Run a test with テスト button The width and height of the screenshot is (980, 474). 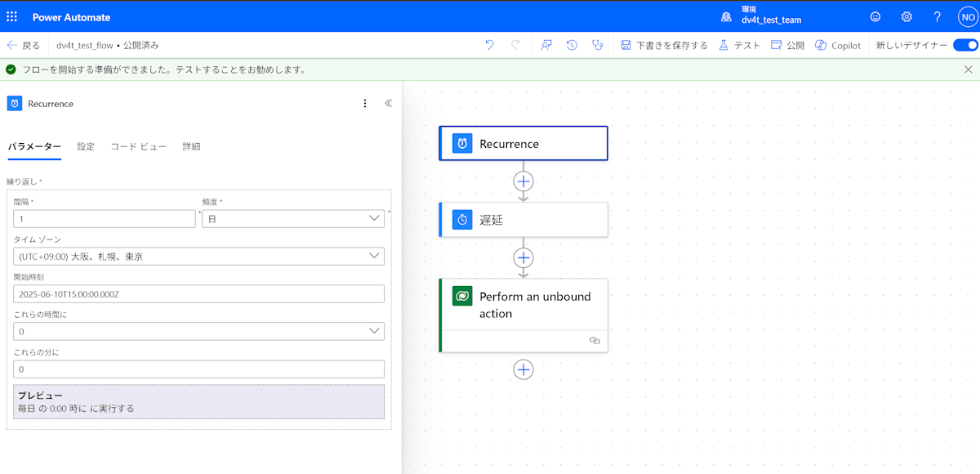pyautogui.click(x=739, y=46)
